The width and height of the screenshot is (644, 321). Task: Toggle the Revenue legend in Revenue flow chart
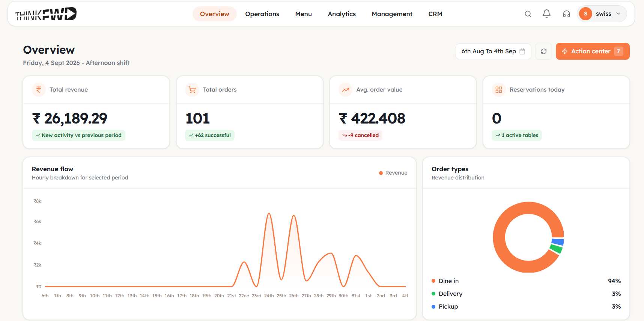[393, 173]
